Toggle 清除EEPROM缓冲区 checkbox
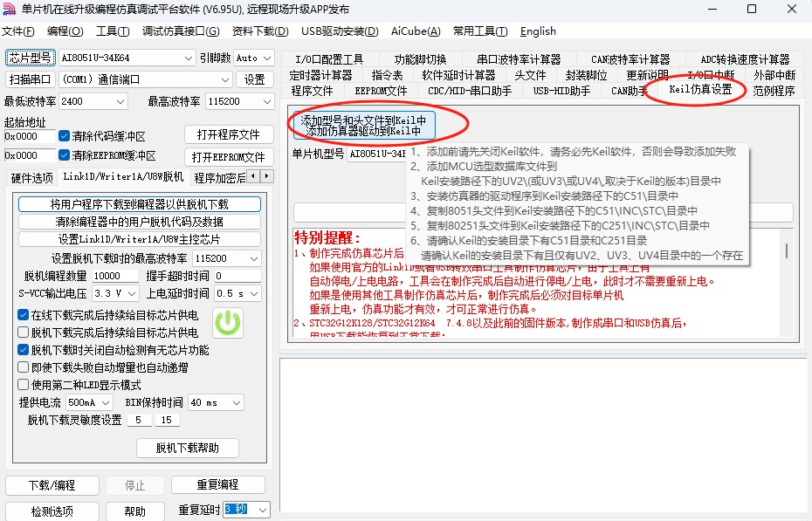Viewport: 812px width, 521px height. pyautogui.click(x=65, y=155)
